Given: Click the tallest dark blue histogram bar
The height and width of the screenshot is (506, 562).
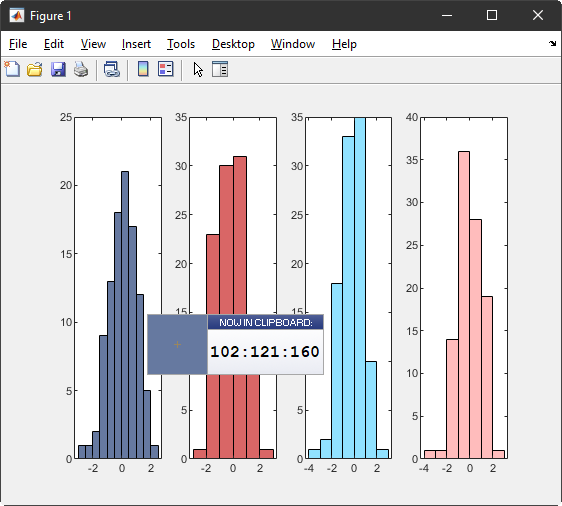Looking at the screenshot, I should click(x=125, y=315).
